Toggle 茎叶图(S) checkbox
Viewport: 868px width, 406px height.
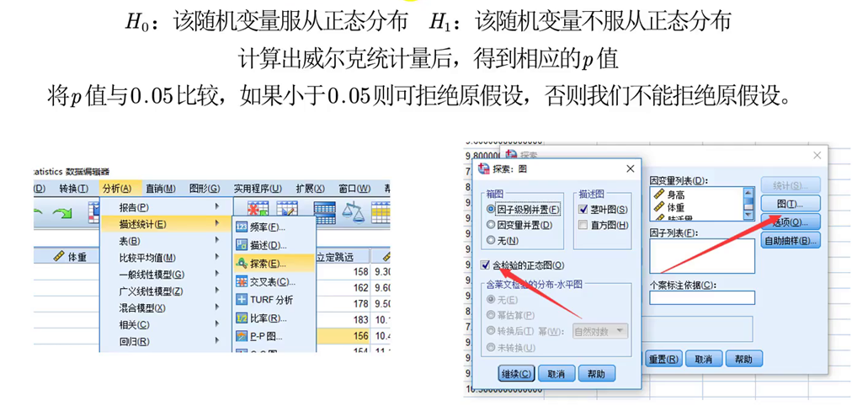point(582,210)
